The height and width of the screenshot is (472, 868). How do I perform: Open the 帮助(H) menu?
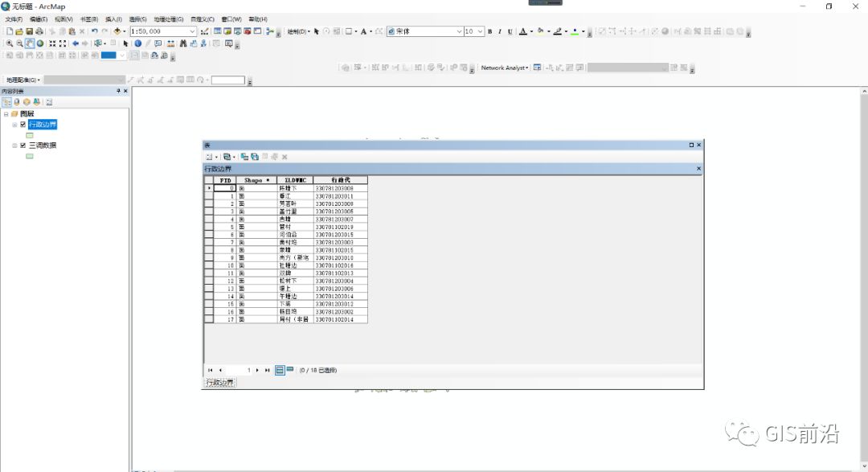pos(258,19)
